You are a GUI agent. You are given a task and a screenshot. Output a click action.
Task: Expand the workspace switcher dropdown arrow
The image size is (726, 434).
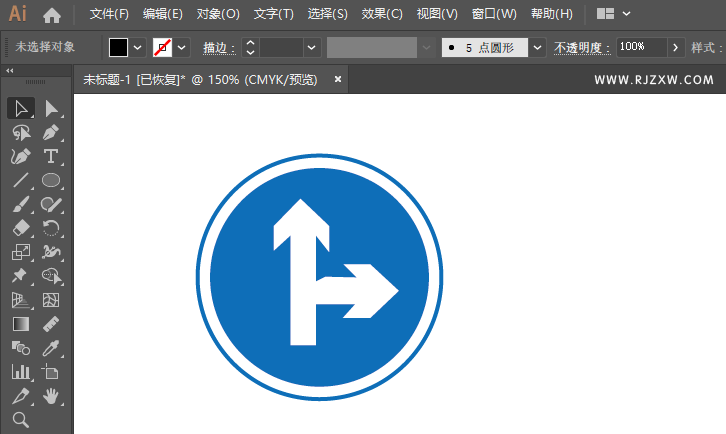[626, 14]
